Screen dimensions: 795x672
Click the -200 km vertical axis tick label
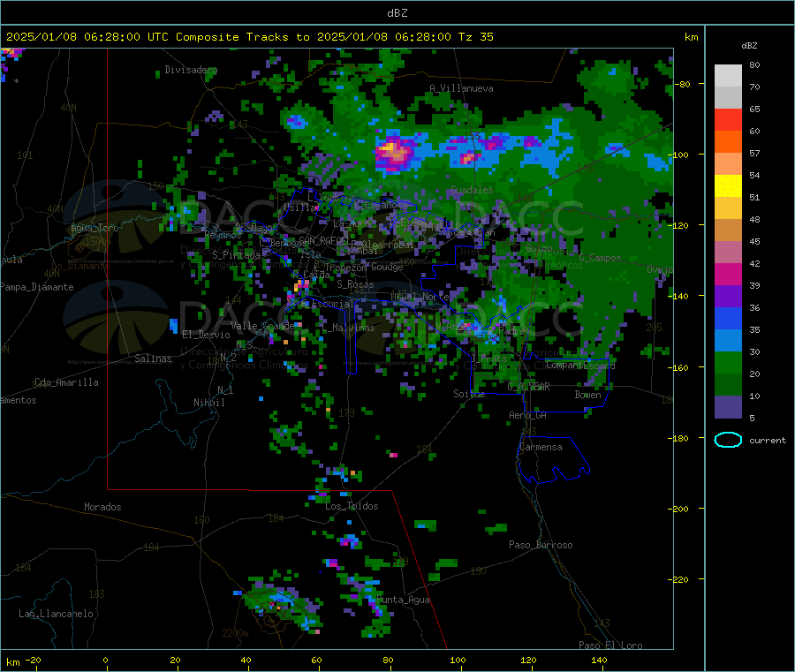(679, 509)
